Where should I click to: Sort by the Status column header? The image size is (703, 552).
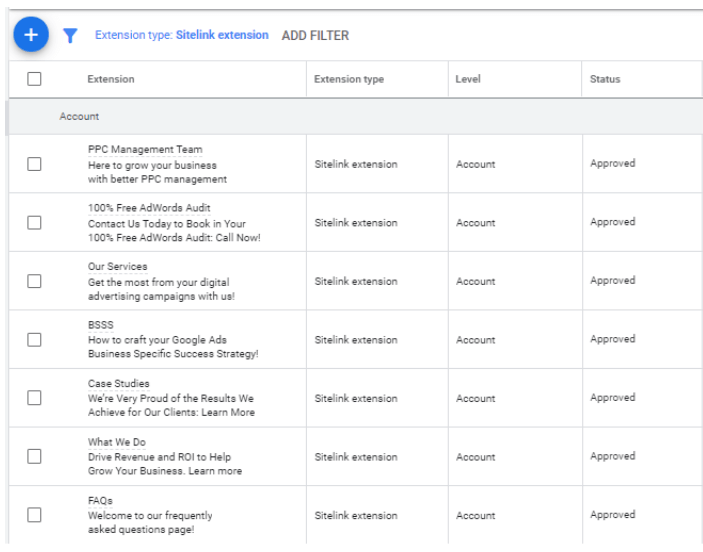(x=605, y=79)
